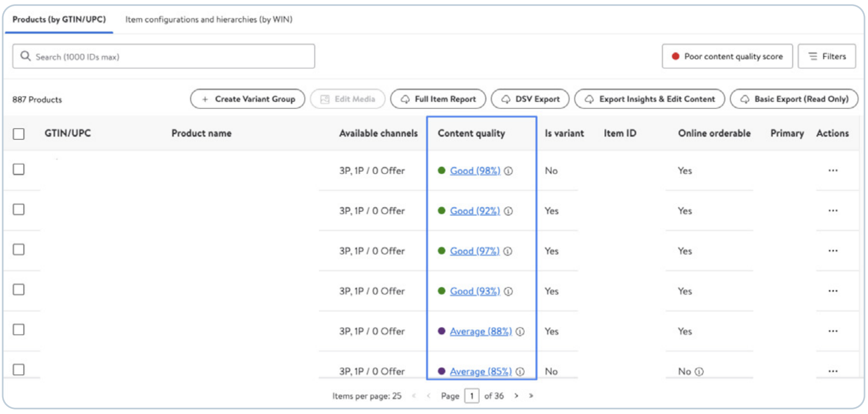
Task: Click the DSV Export button
Action: pos(530,99)
